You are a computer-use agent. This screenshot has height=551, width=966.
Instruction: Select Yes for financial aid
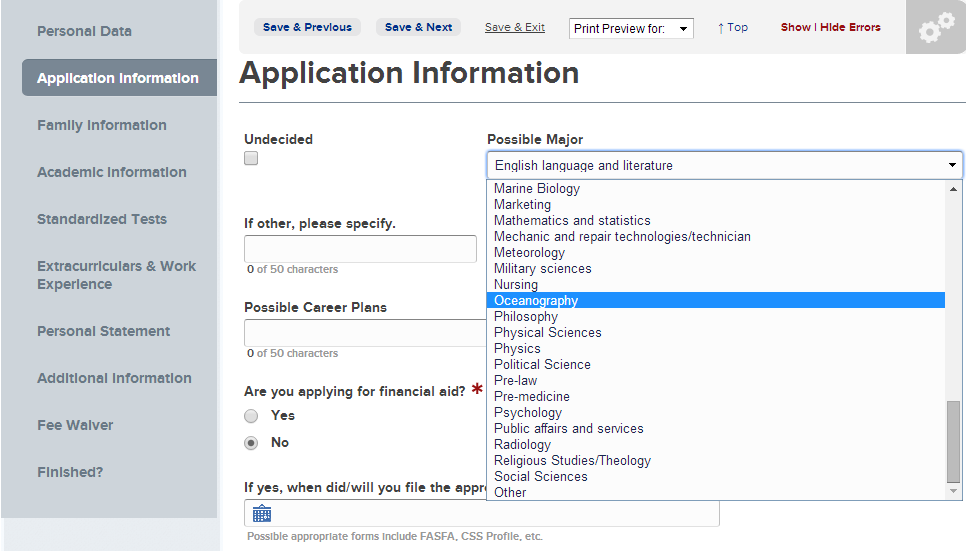[251, 416]
